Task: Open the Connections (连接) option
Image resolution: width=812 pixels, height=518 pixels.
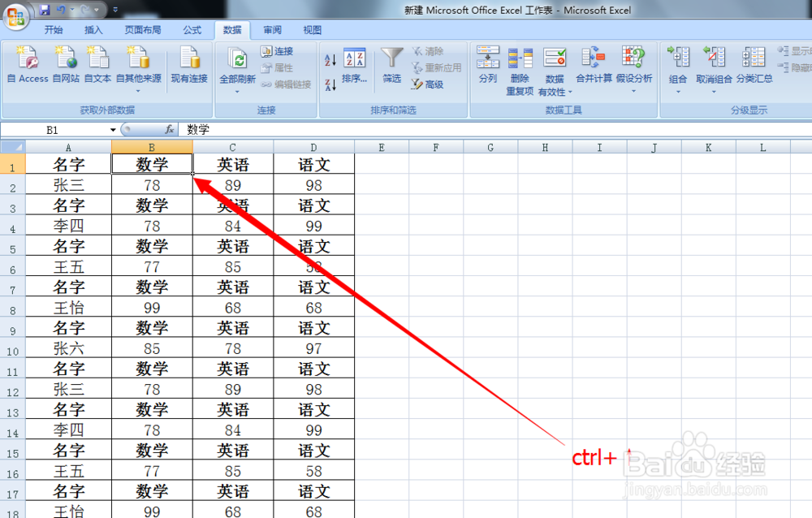Action: pyautogui.click(x=277, y=51)
